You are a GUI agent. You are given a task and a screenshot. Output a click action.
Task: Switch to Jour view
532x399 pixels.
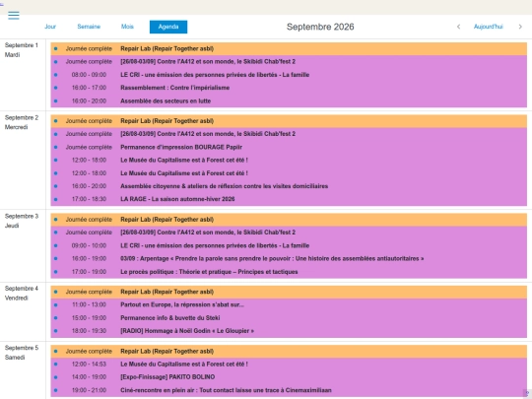[50, 27]
